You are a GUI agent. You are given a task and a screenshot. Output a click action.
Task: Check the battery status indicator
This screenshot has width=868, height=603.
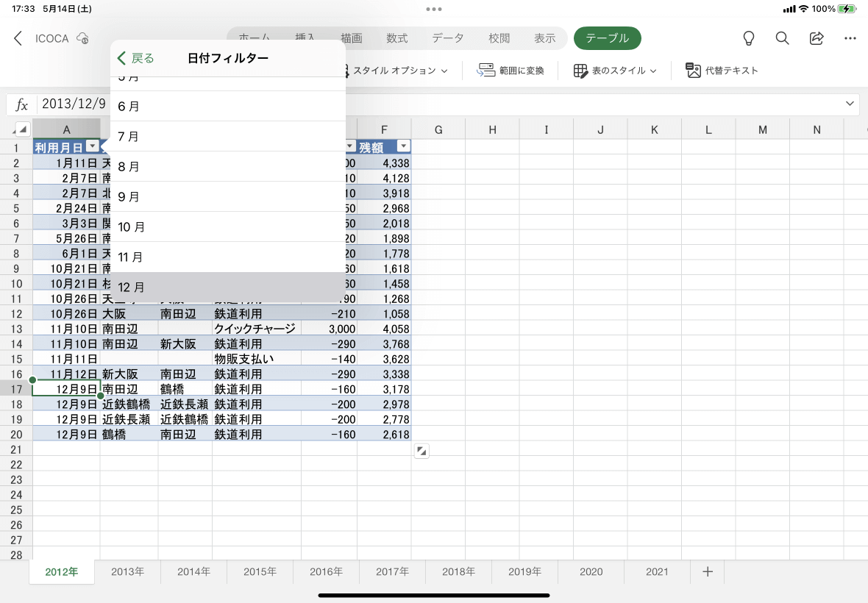847,9
